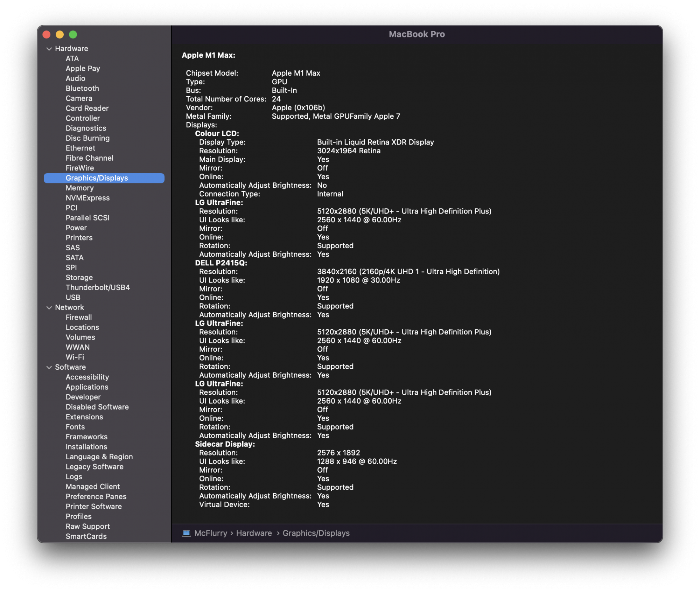
Task: Select Developer under Software
Action: pyautogui.click(x=83, y=397)
